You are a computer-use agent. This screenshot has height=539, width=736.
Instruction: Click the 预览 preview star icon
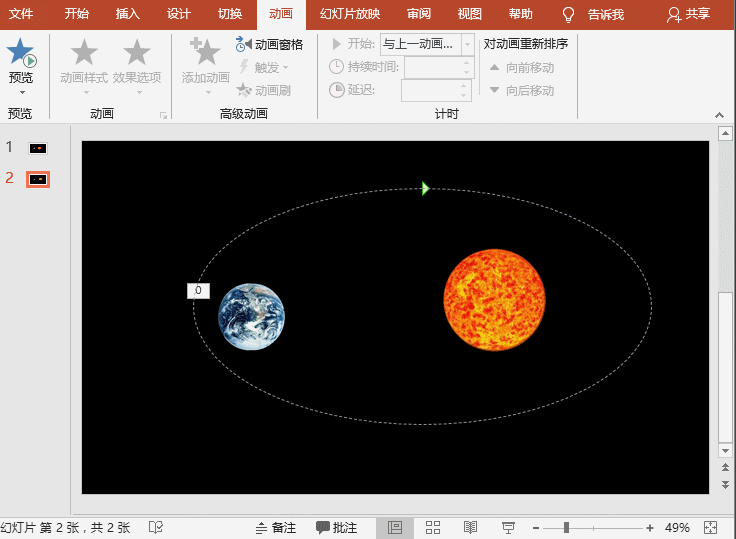point(21,51)
